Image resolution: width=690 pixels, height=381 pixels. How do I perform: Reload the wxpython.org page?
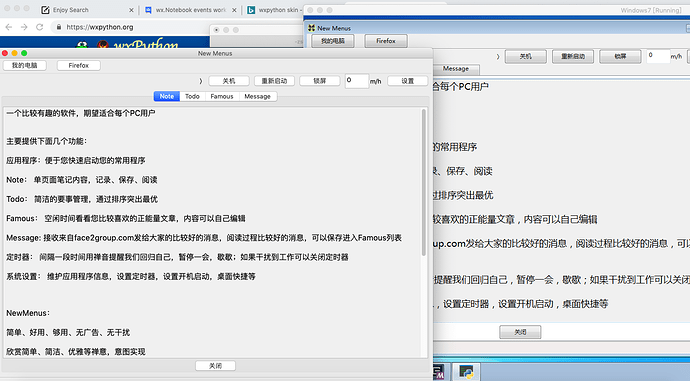tap(40, 27)
